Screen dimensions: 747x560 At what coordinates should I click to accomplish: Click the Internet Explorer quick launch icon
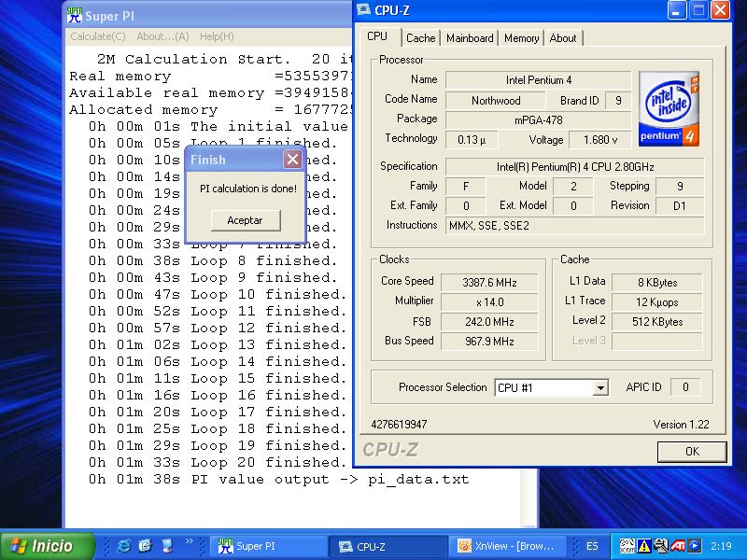click(123, 546)
